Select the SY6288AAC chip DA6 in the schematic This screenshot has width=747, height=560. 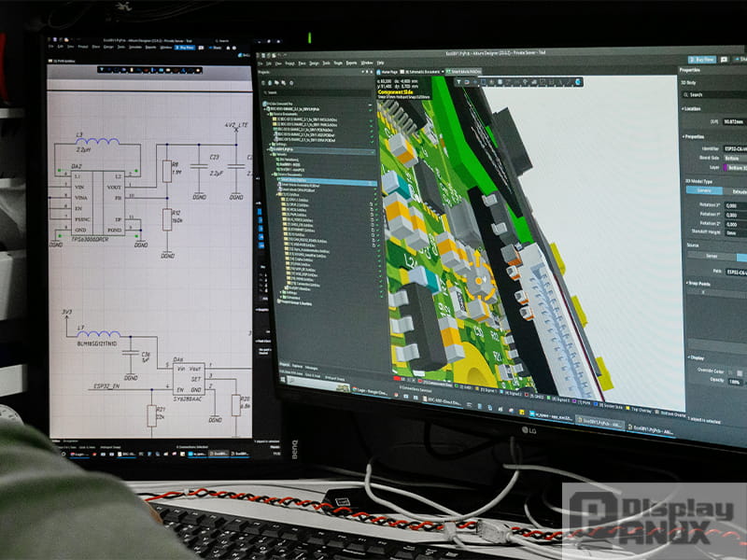(x=189, y=378)
